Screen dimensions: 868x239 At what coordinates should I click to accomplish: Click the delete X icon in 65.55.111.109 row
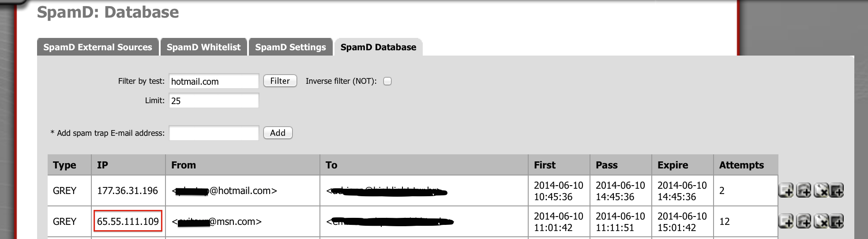tap(820, 221)
